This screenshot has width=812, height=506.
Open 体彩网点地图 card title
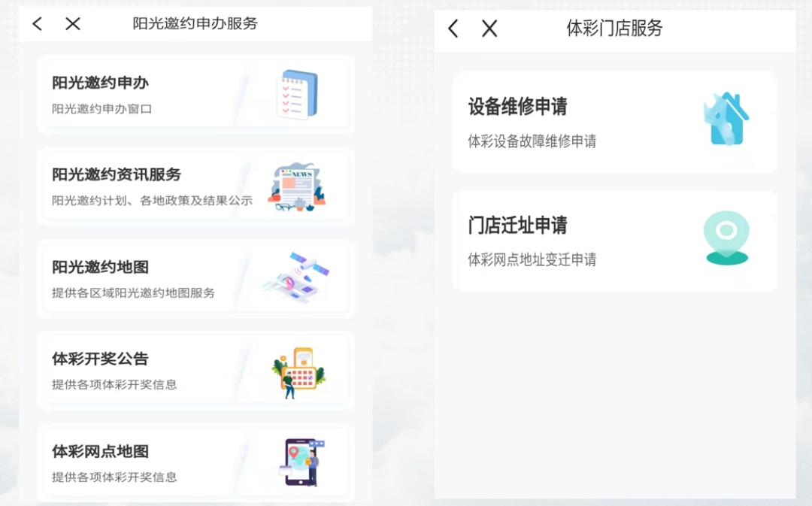[x=101, y=451]
